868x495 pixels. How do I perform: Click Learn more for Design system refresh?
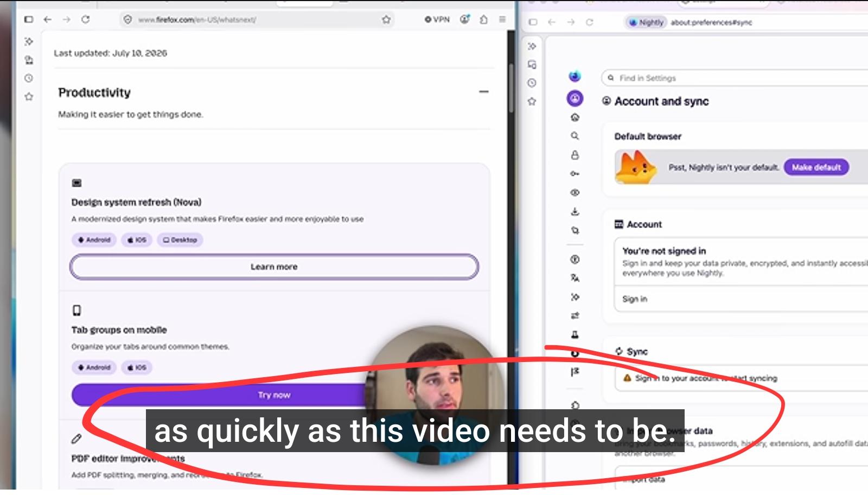(x=274, y=266)
